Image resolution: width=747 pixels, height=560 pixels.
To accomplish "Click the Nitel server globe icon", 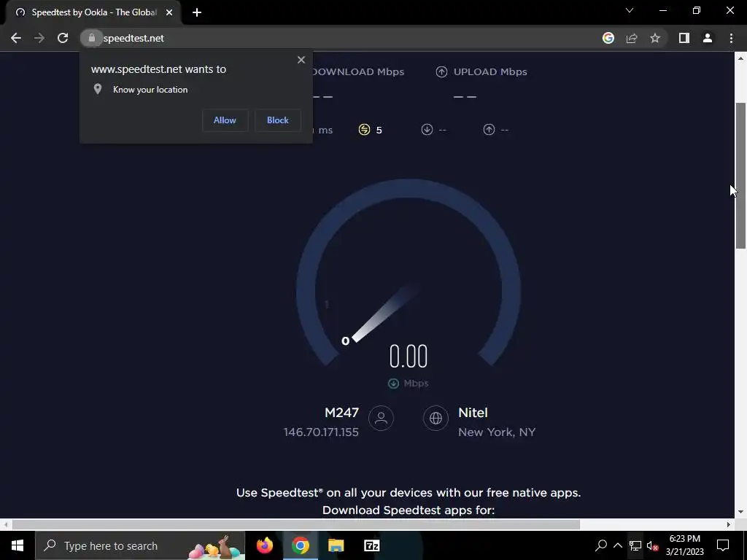I will (436, 418).
